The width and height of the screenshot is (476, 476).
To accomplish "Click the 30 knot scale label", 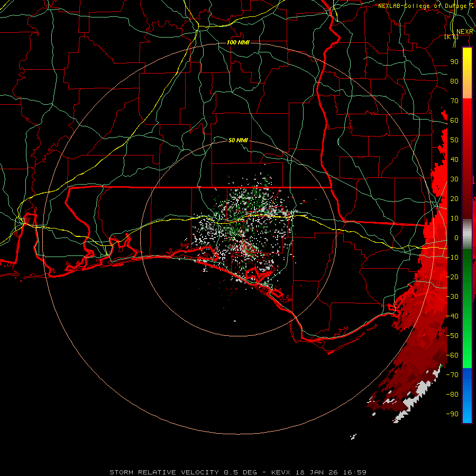I will (454, 179).
